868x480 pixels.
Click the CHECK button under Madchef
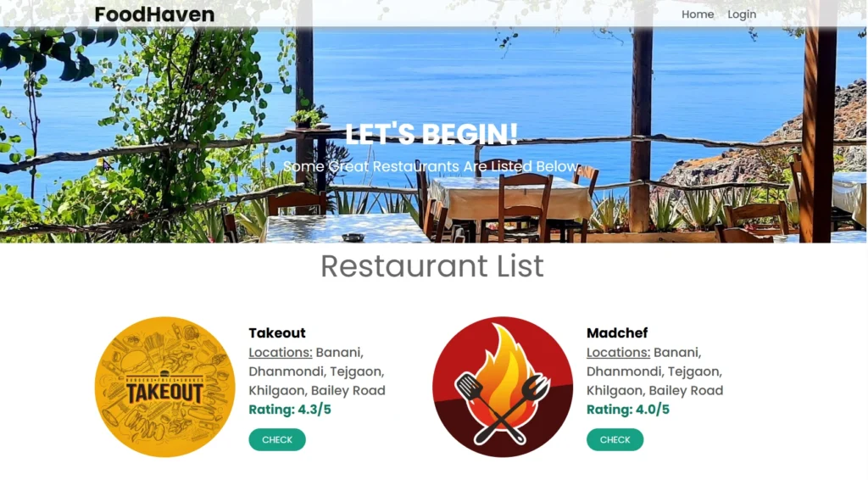coord(615,439)
